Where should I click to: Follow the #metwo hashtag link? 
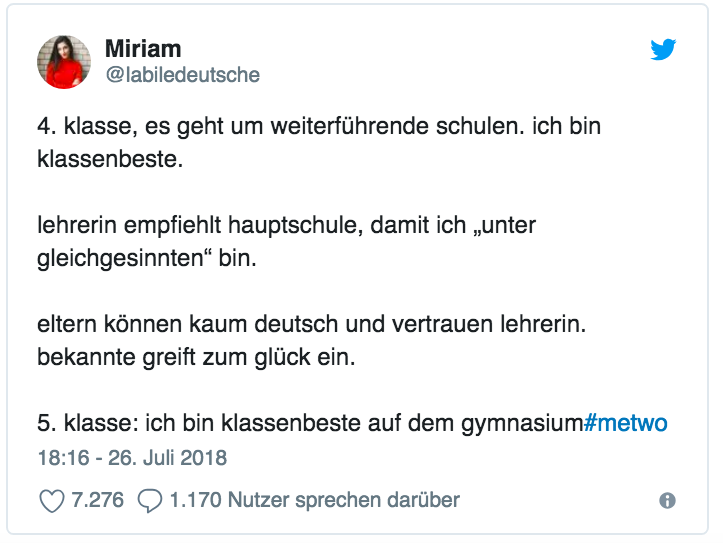click(626, 423)
